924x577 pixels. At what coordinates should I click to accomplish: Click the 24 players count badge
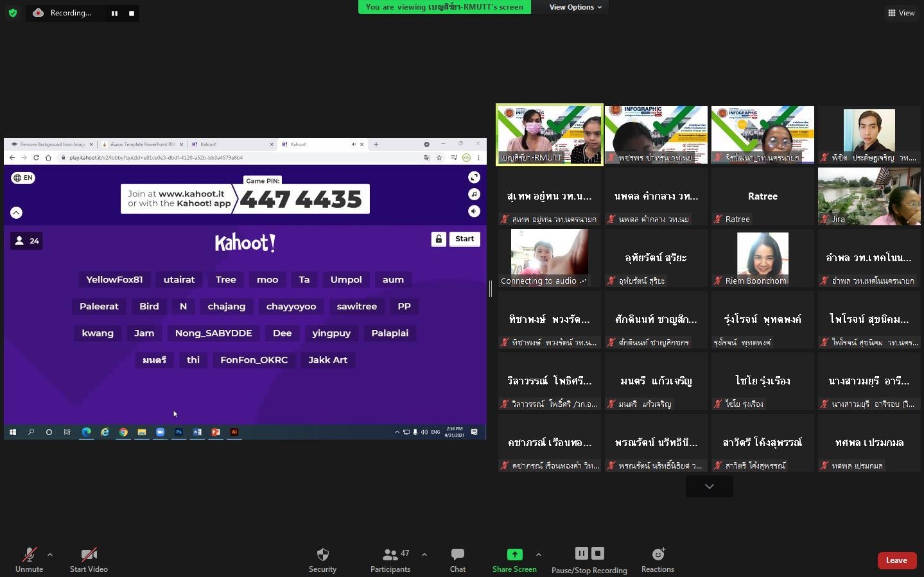tap(26, 241)
